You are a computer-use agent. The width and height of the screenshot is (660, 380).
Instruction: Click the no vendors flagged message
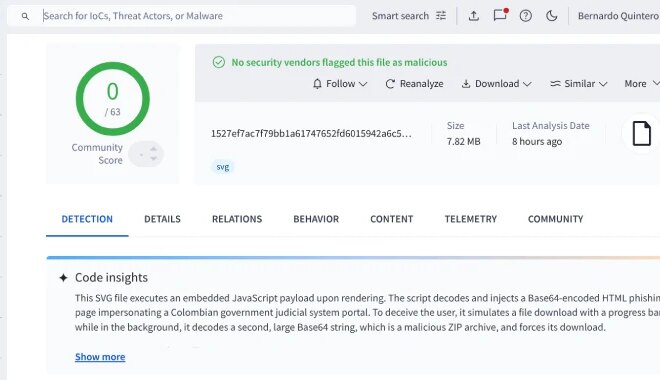tap(339, 63)
